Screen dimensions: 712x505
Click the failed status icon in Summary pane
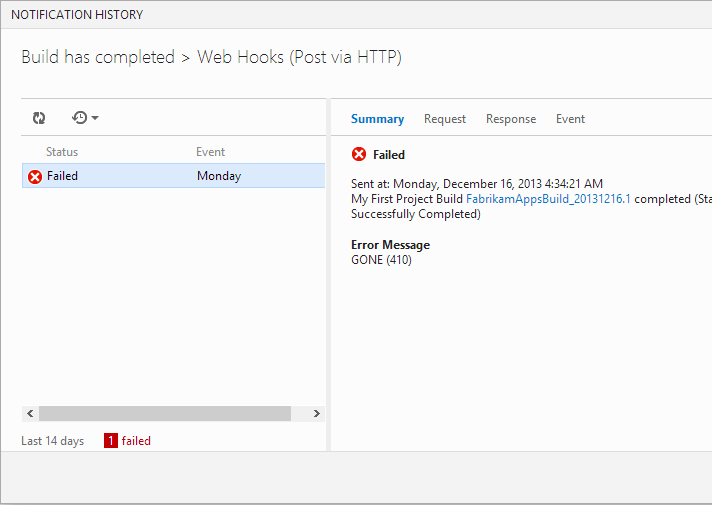click(359, 154)
